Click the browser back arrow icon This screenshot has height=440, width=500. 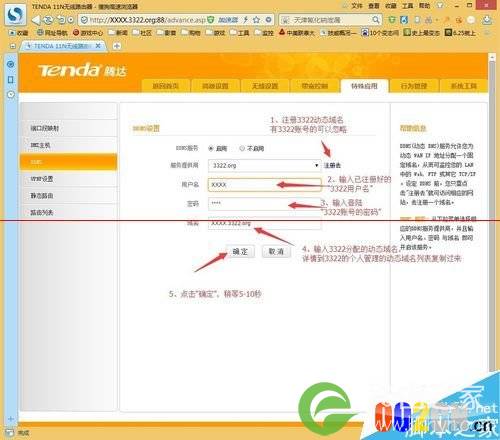coord(36,20)
